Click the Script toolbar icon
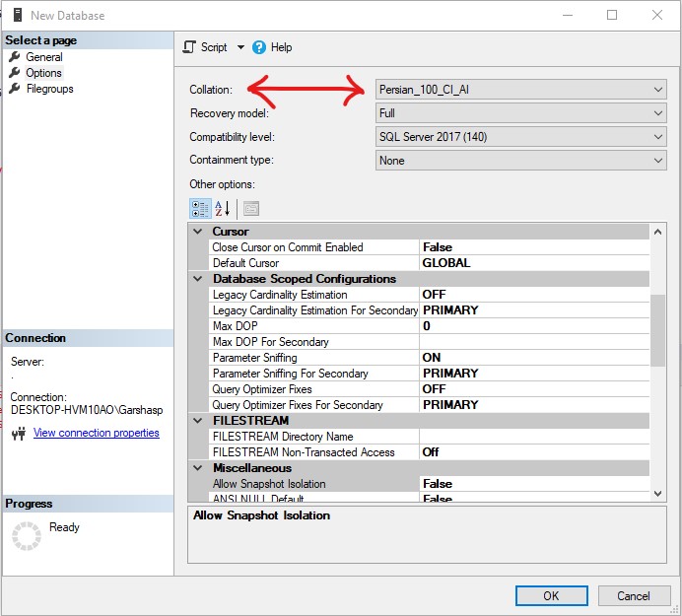This screenshot has width=682, height=616. tap(190, 47)
